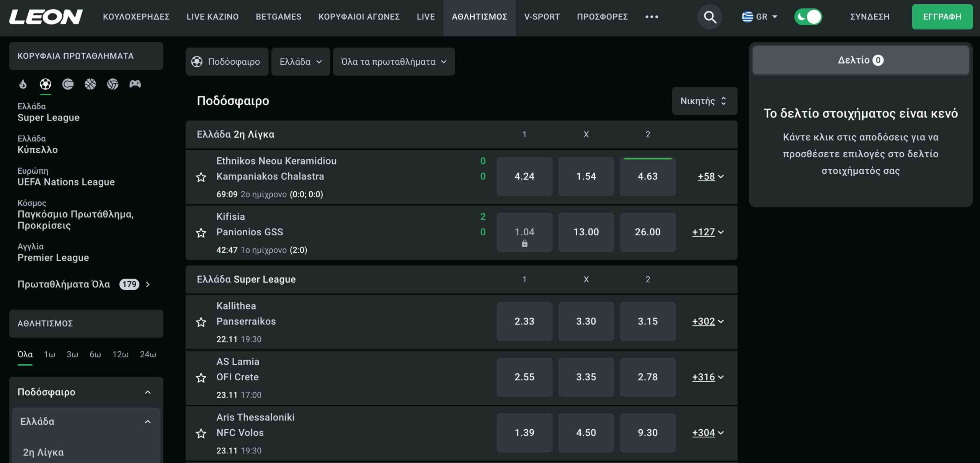Open the Νικητής market sort selector

[x=704, y=101]
